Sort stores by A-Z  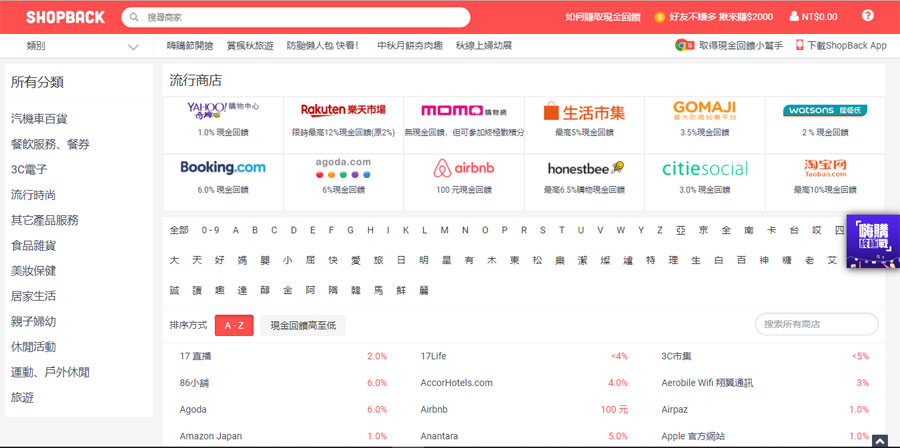pyautogui.click(x=234, y=325)
